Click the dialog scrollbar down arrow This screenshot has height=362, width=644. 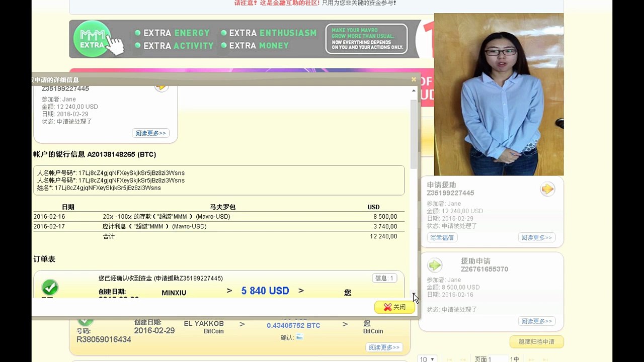414,295
